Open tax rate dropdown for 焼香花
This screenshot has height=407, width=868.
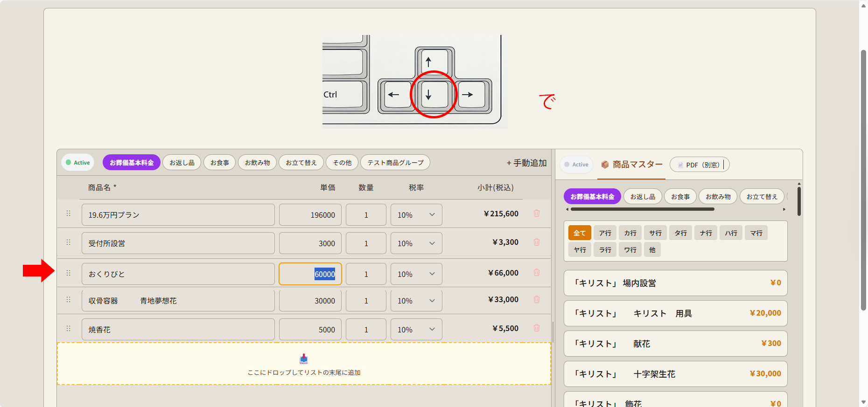click(416, 330)
